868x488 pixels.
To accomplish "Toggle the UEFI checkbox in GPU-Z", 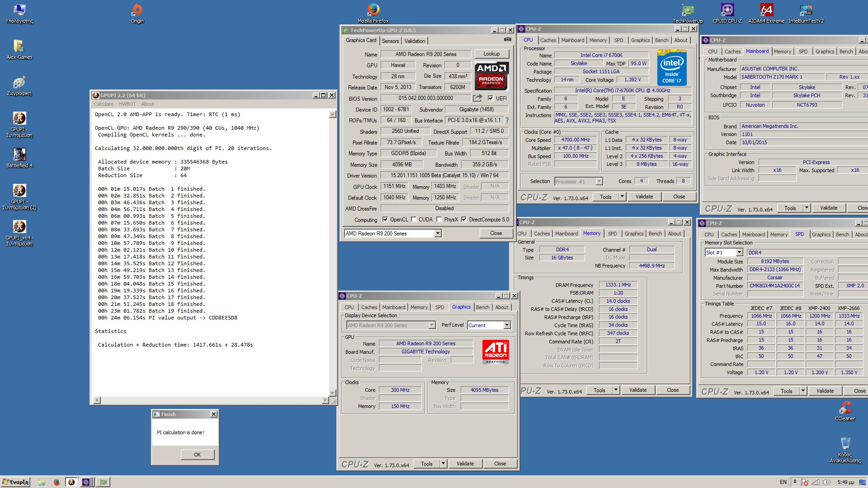I will tap(491, 98).
